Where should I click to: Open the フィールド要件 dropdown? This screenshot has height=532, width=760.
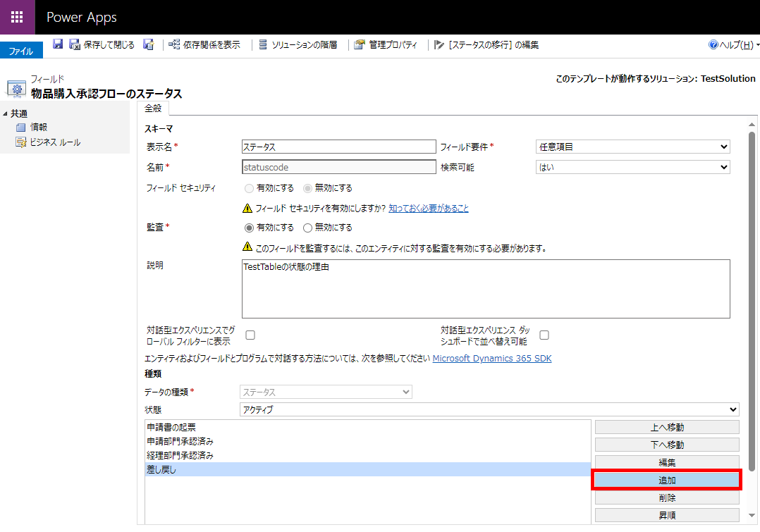632,147
